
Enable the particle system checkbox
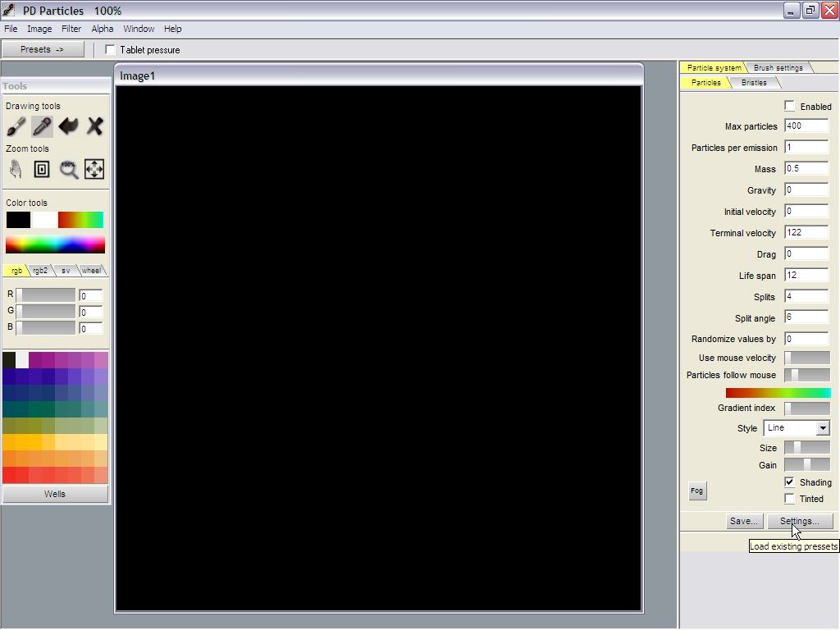790,106
